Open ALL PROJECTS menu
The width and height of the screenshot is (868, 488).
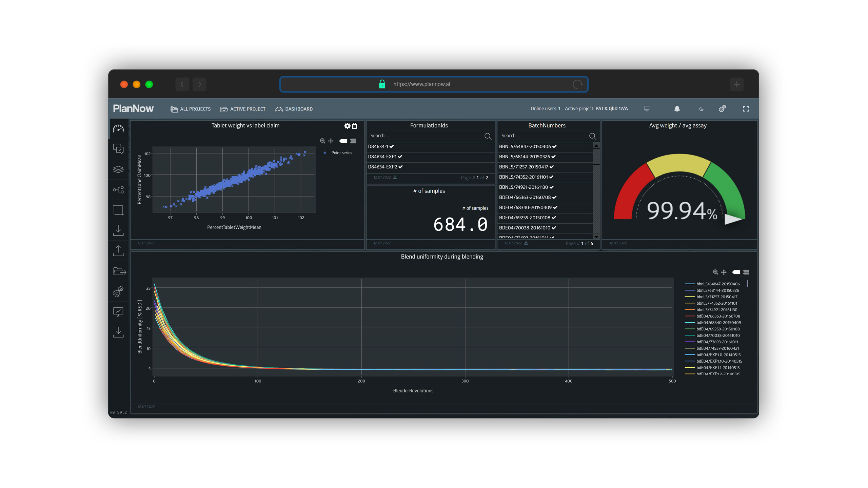pos(190,109)
